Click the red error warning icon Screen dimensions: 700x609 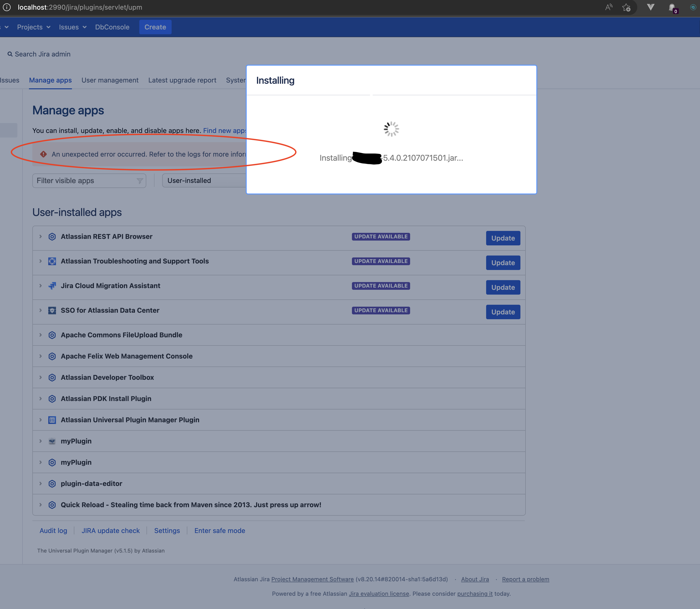pos(43,154)
